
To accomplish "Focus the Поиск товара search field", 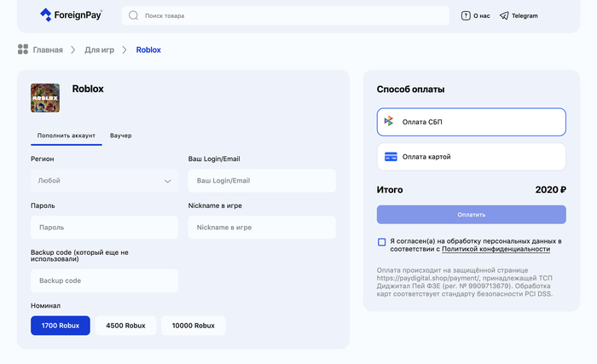I will point(286,15).
